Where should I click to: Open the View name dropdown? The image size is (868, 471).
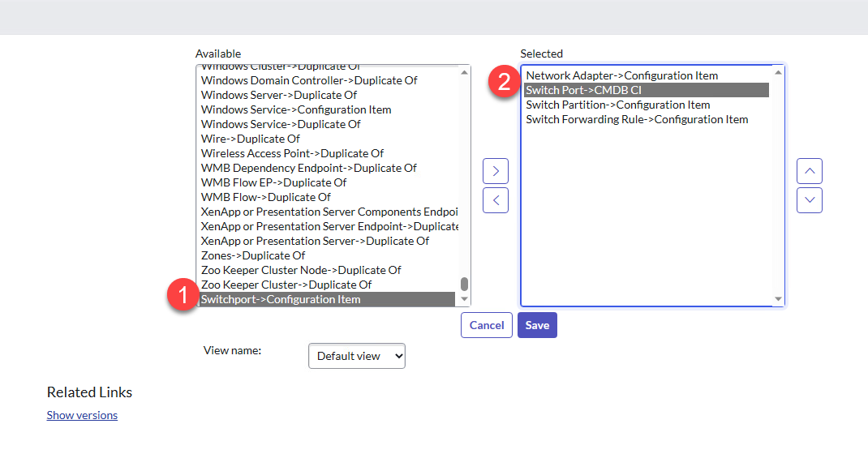(x=356, y=356)
